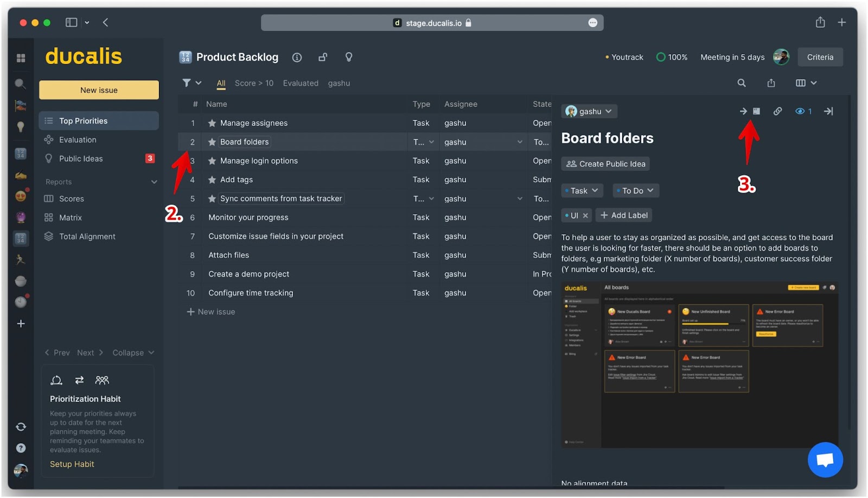Star the Add tags task

211,180
